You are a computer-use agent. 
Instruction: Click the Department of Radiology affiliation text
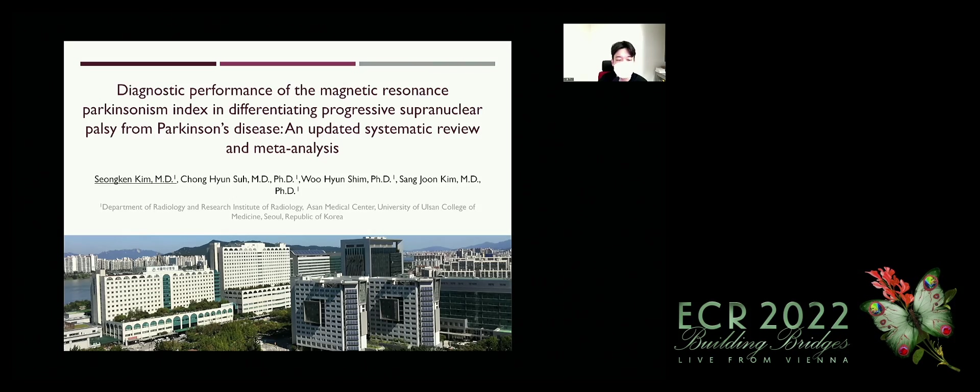coord(287,211)
